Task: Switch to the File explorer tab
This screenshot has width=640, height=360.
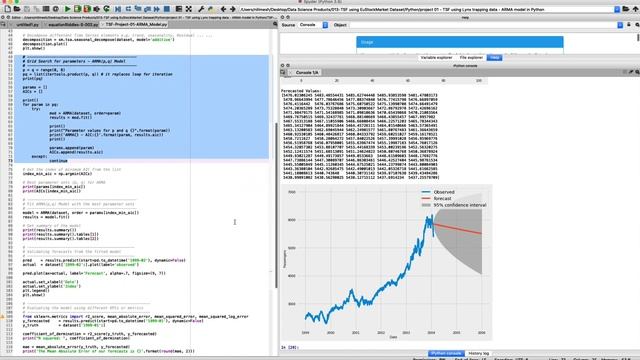Action: tap(471, 58)
